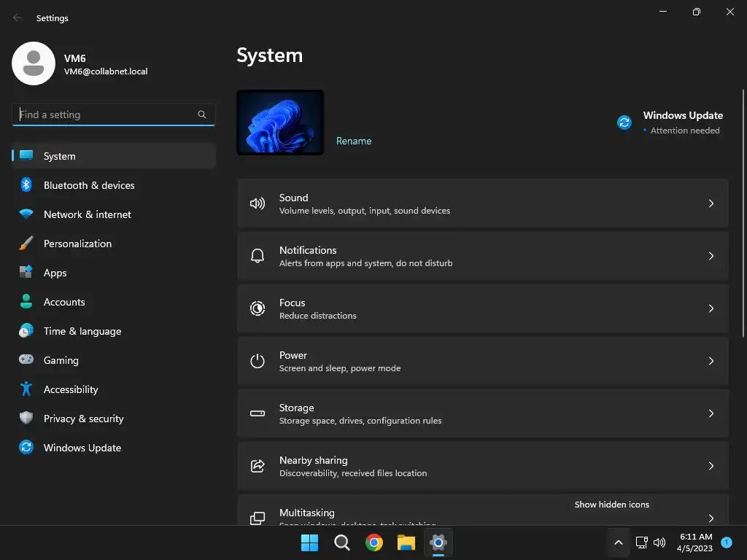Click the search magnifier in Find a setting
This screenshot has height=560, width=747.
coord(202,114)
